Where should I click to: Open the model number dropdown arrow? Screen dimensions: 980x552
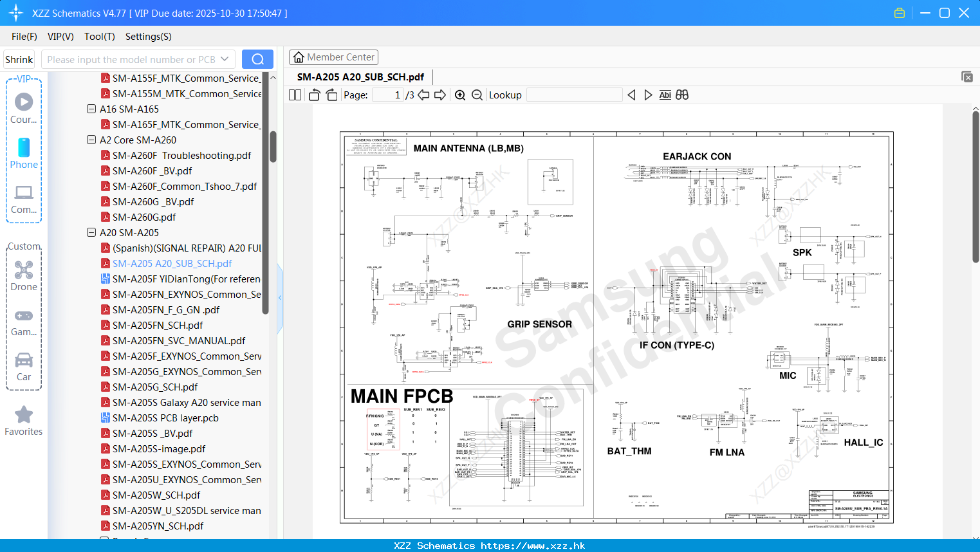point(225,59)
